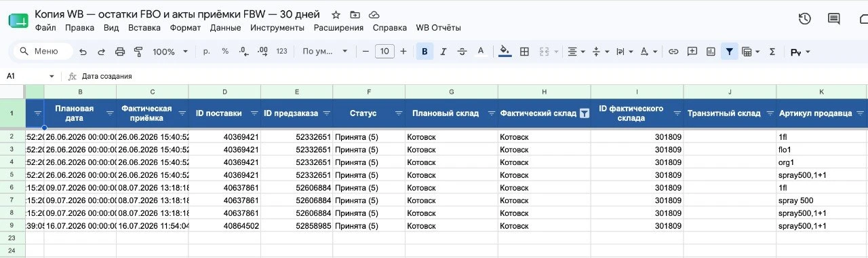Open cell borders options

click(x=524, y=51)
